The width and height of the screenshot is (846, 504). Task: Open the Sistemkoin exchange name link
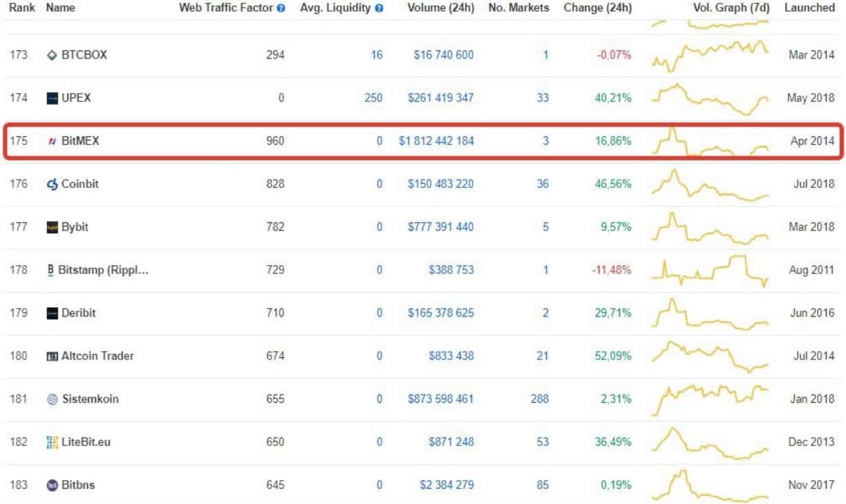click(90, 399)
